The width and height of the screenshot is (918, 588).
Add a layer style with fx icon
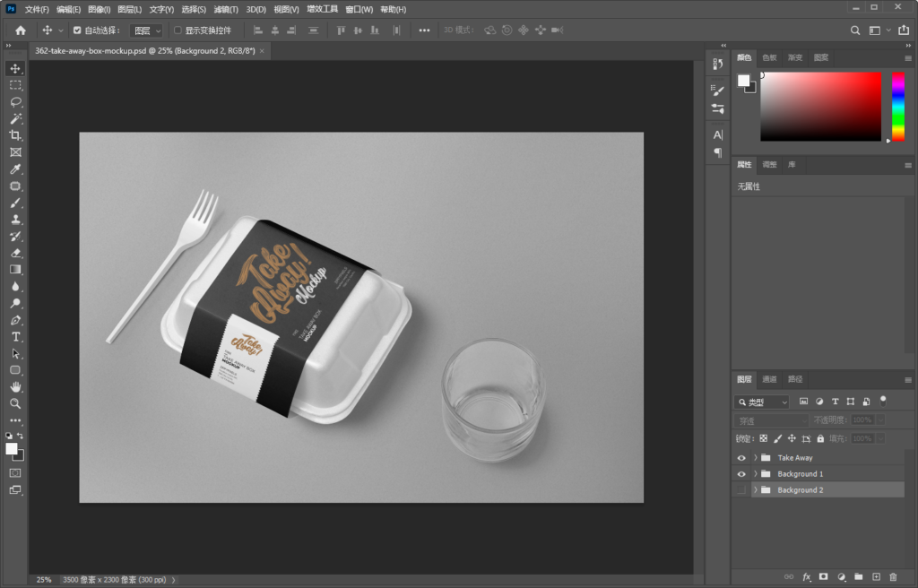pos(806,577)
